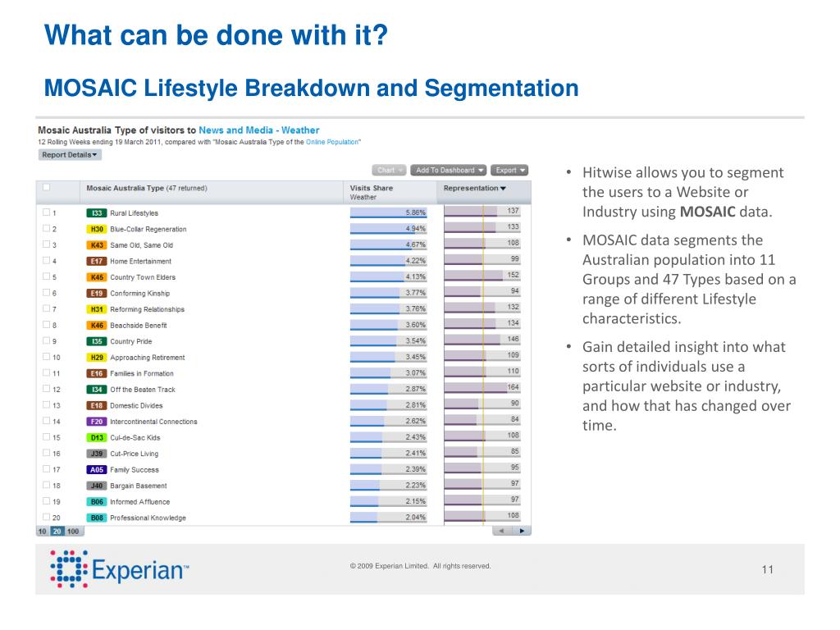Click the Intercontinental Connections type name
Viewport: 840px width, 630px height.
pos(153,422)
